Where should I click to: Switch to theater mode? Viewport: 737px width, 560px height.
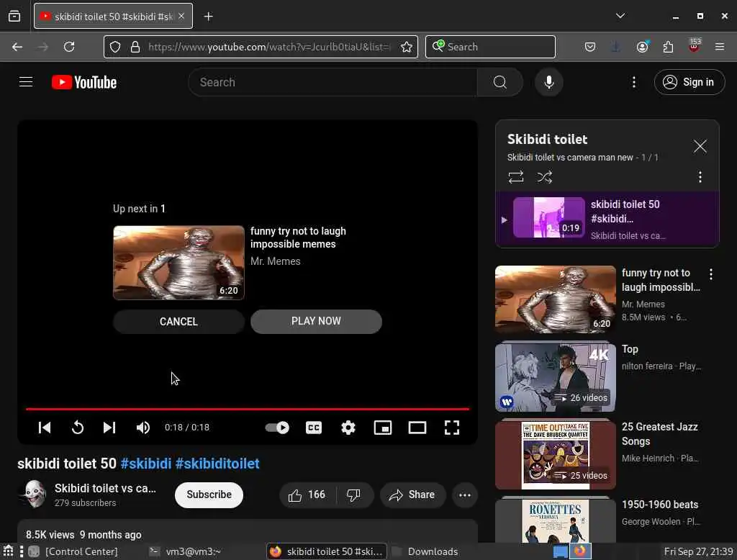[417, 428]
